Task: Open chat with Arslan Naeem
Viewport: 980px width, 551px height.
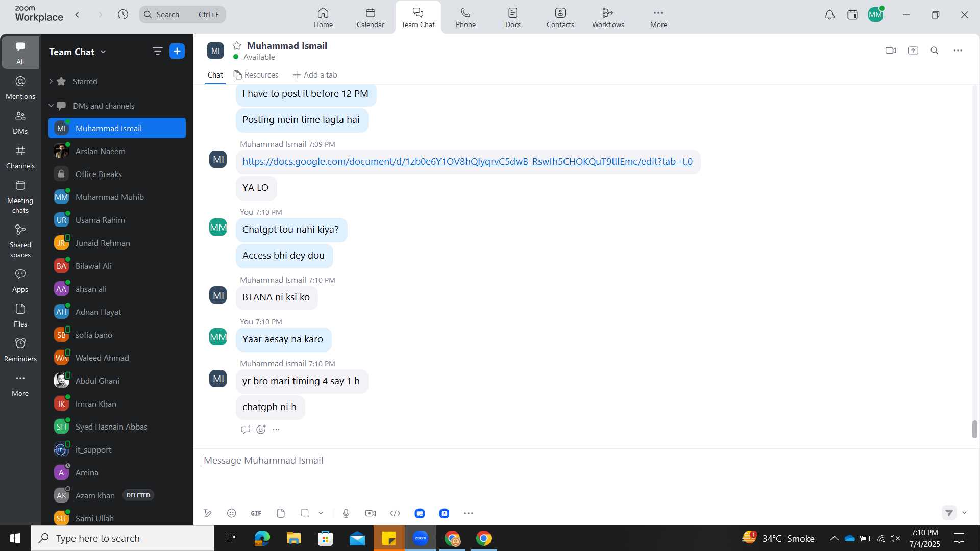Action: coord(117,151)
